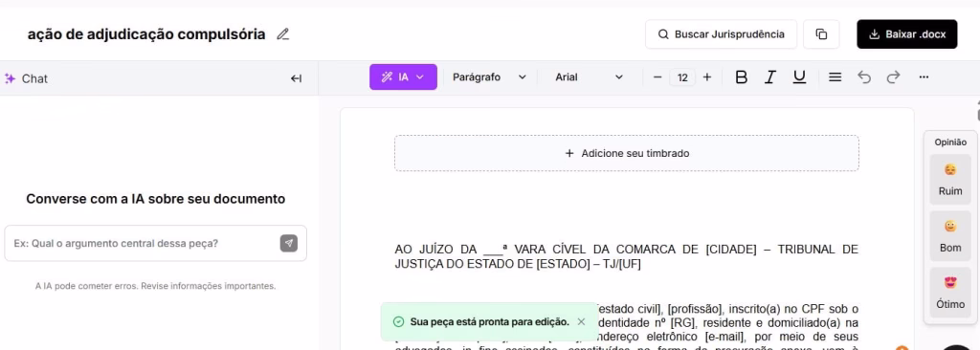
Task: Open more toolbar options ellipsis
Action: 924,77
